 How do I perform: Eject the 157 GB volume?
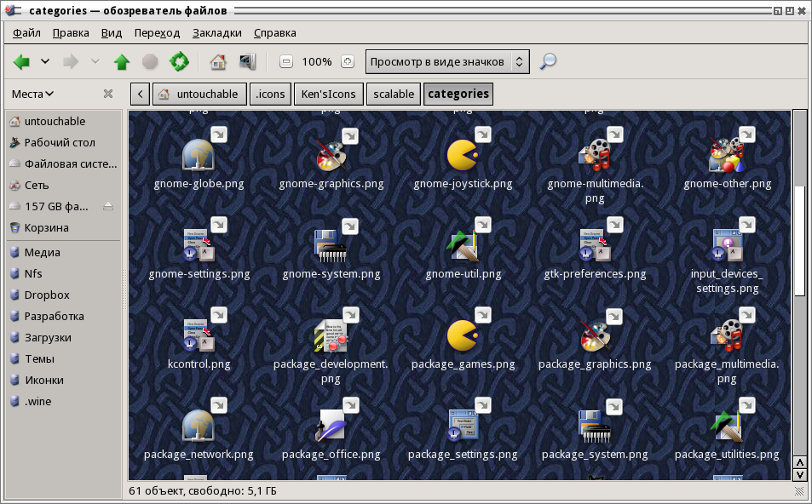pyautogui.click(x=107, y=207)
